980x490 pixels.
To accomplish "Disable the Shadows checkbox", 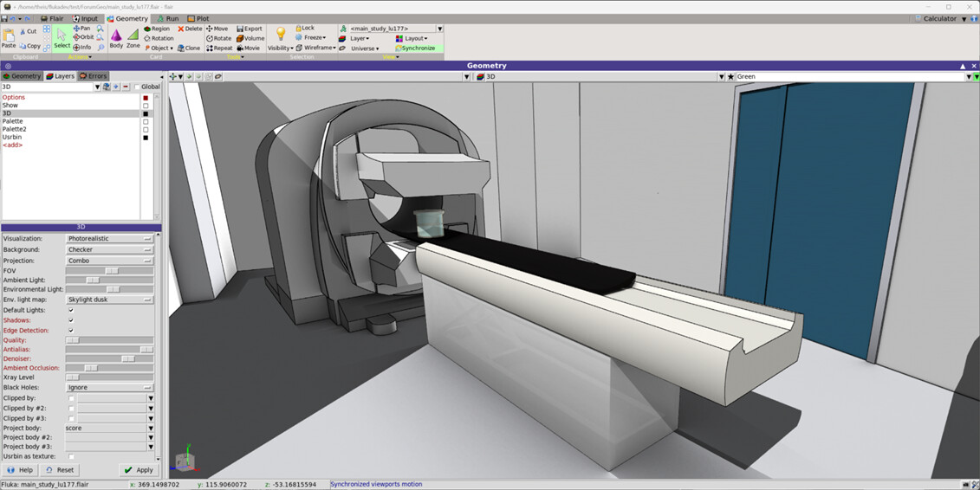I will click(x=71, y=320).
